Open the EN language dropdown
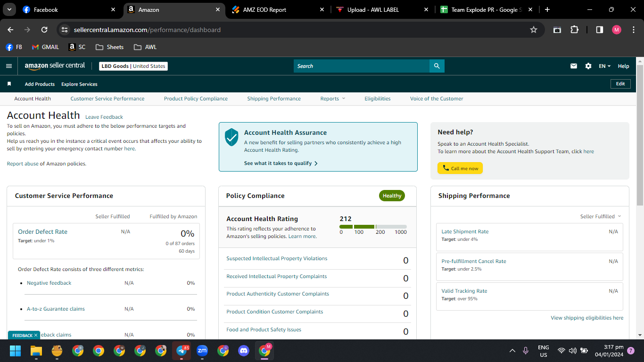Screen dimensions: 644x362 (x=604, y=66)
